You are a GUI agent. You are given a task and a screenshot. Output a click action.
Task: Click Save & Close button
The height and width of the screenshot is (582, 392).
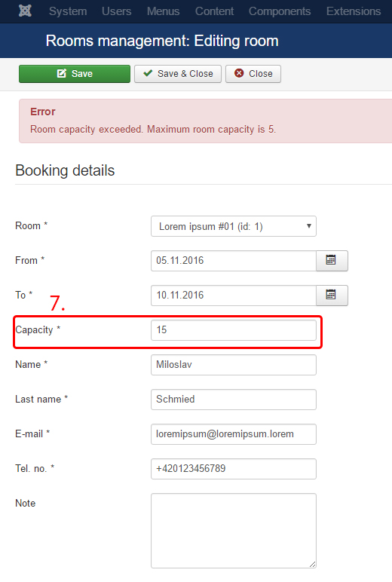coord(178,73)
